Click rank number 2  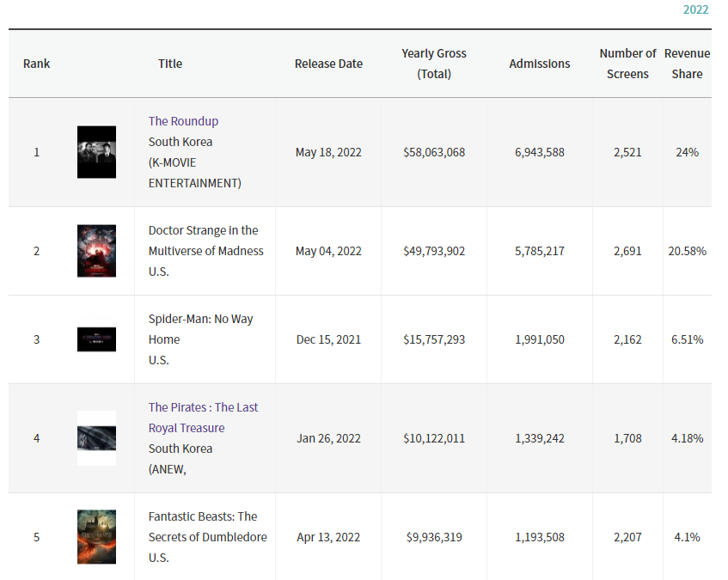click(36, 251)
